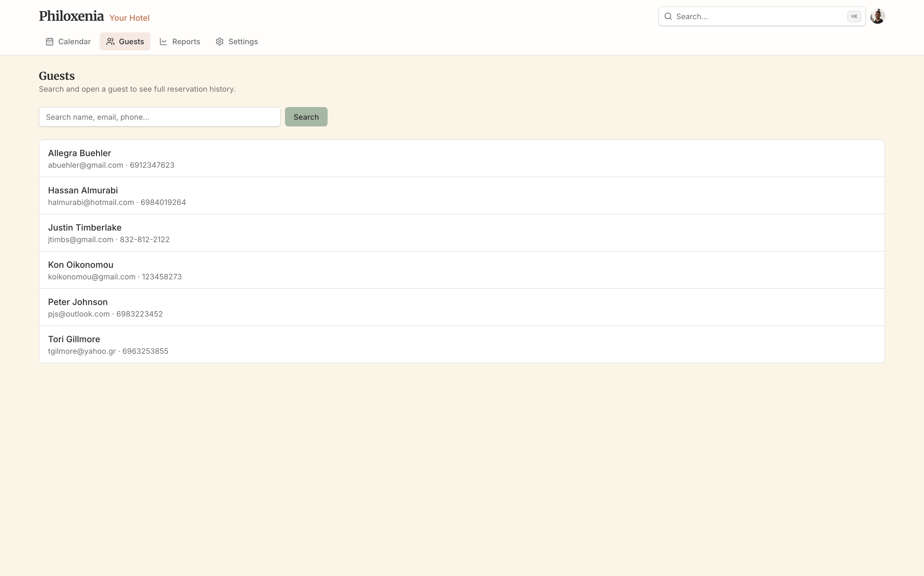Open guest Justin Timberlake
Viewport: 924px width, 576px height.
coord(462,233)
